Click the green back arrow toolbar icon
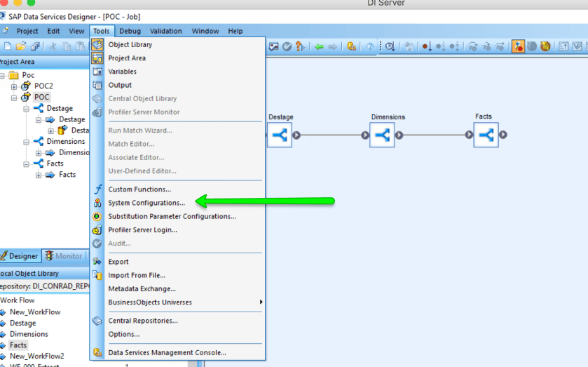 point(319,46)
